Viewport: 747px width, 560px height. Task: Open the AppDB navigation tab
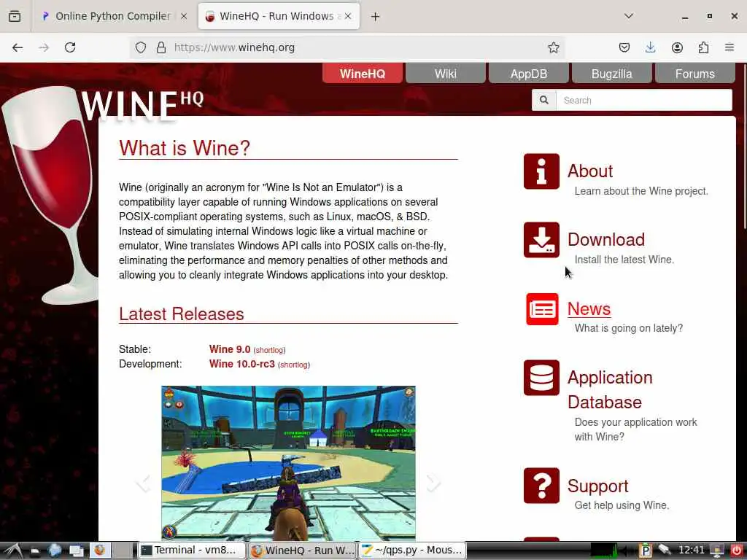529,74
